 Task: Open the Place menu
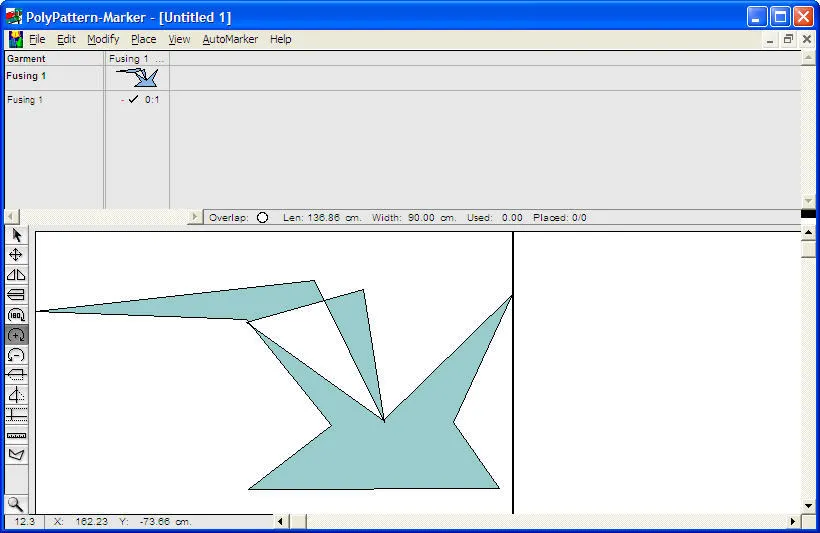click(x=143, y=39)
